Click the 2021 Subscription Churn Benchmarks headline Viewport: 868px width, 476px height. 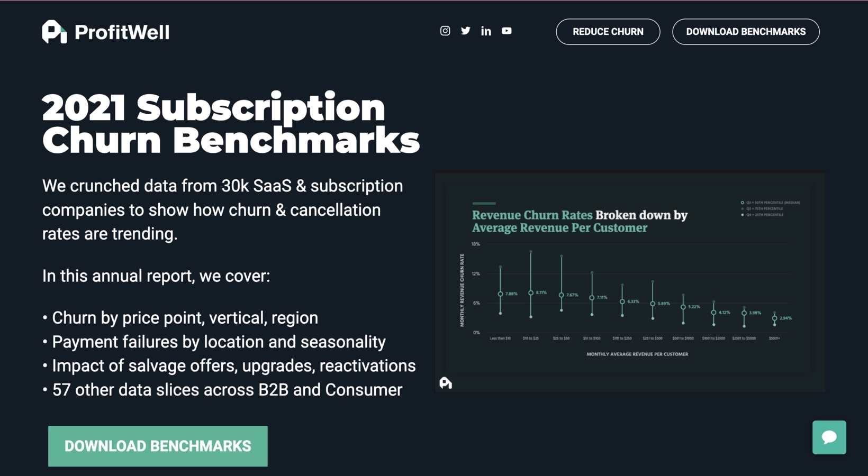point(231,123)
